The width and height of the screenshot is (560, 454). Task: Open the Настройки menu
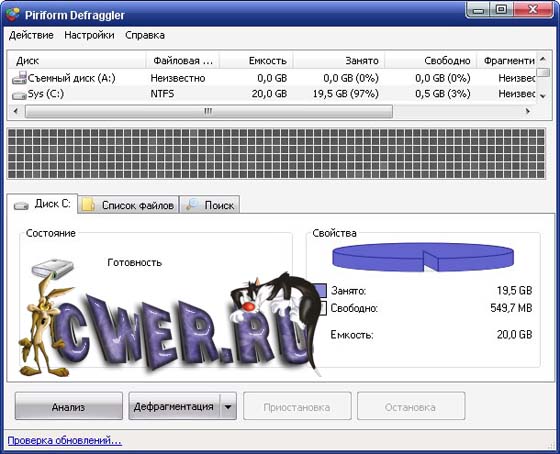click(89, 35)
